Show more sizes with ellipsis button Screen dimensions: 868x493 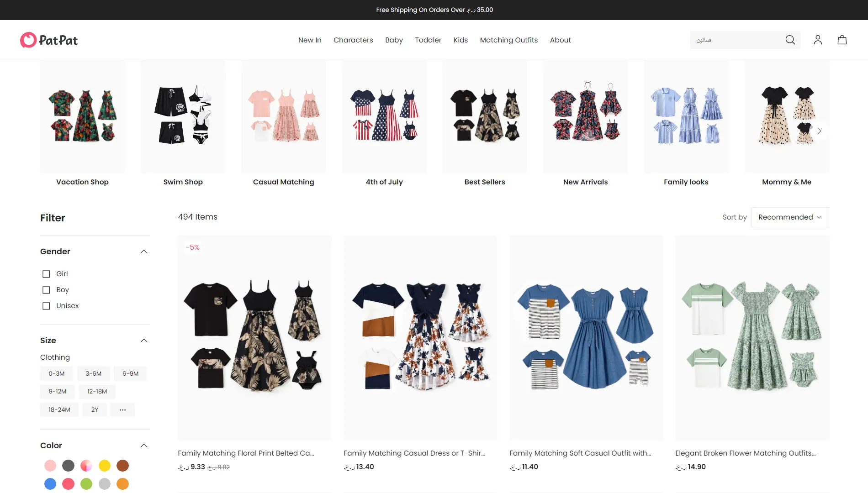[x=122, y=409]
